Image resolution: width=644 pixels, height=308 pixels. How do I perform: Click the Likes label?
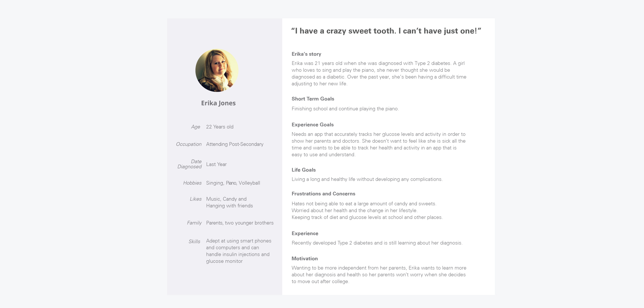pos(196,199)
